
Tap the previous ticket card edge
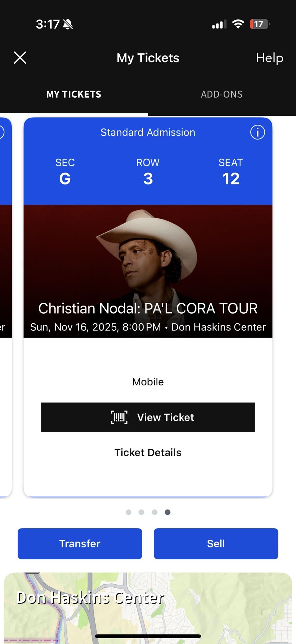click(5, 302)
